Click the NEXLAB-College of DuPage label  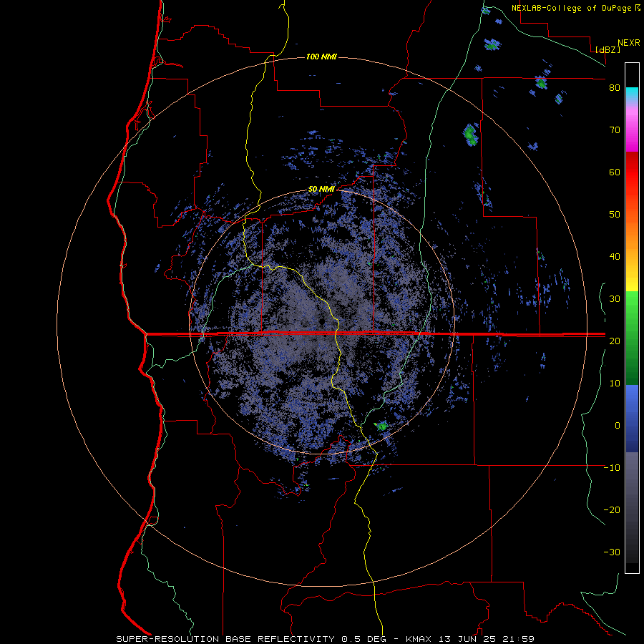[x=572, y=8]
